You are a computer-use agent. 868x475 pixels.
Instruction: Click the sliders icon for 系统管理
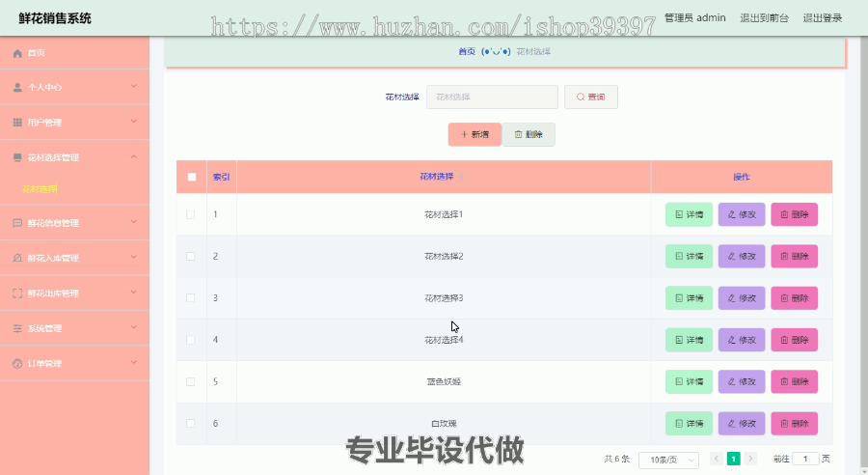[17, 328]
